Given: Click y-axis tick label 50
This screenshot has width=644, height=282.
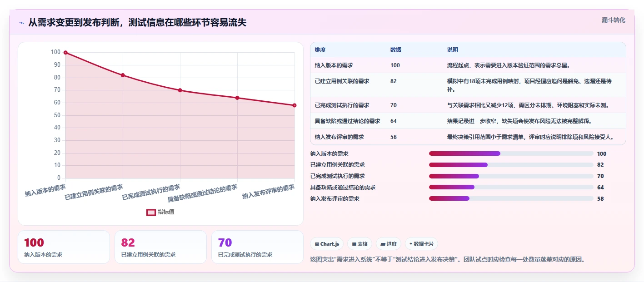Looking at the screenshot, I should pyautogui.click(x=57, y=115).
